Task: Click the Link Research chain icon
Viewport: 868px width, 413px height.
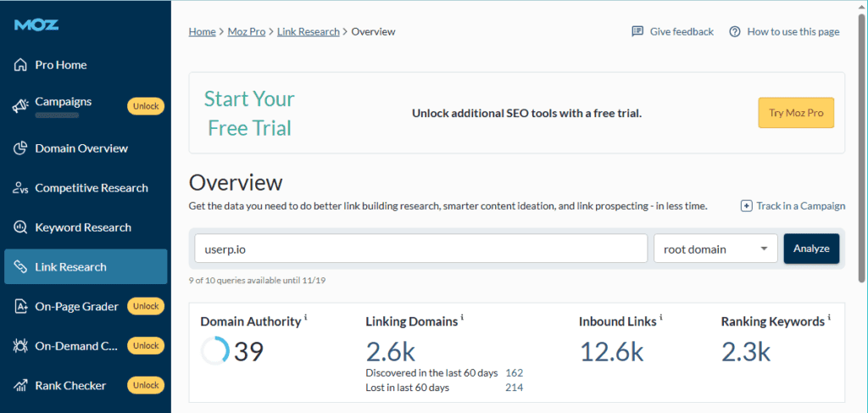Action: [20, 267]
